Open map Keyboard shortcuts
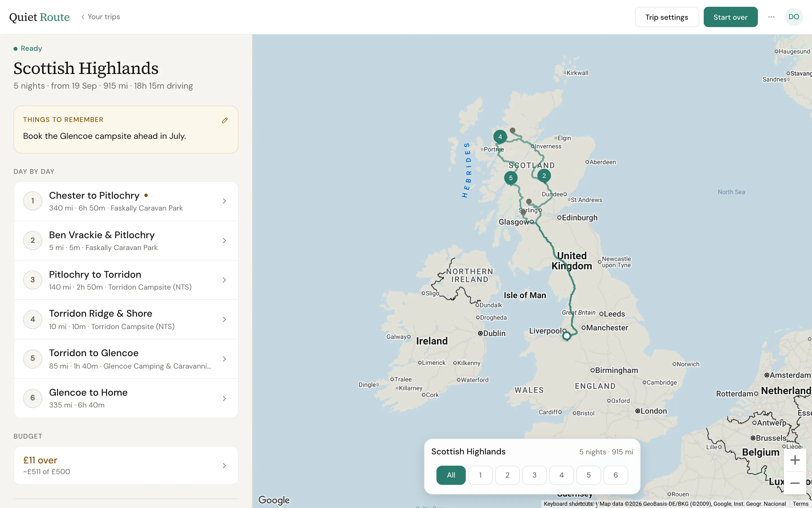This screenshot has height=508, width=812. [568, 504]
